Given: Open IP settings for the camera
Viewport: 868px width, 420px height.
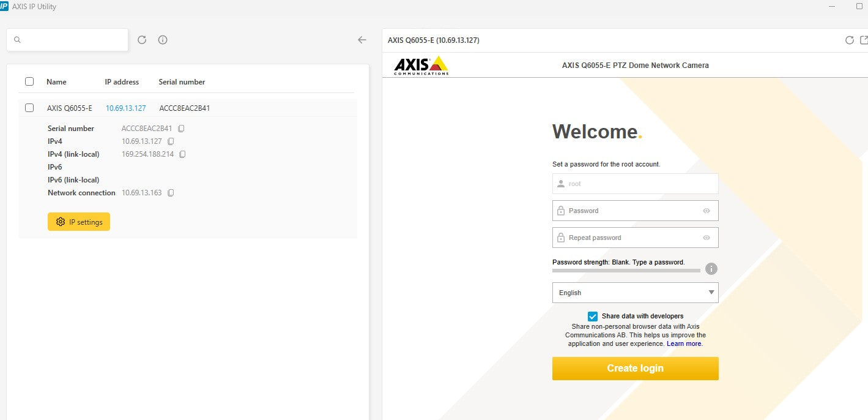Looking at the screenshot, I should (x=79, y=222).
